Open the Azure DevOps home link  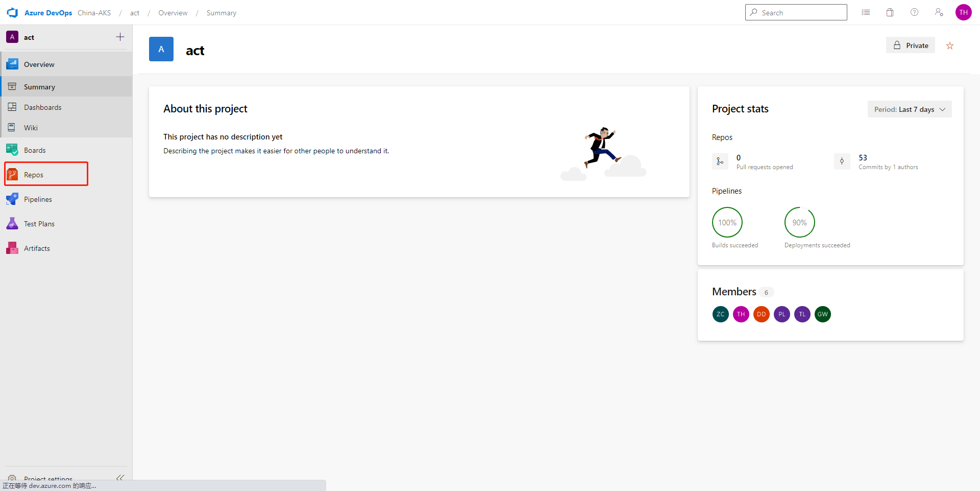click(48, 13)
